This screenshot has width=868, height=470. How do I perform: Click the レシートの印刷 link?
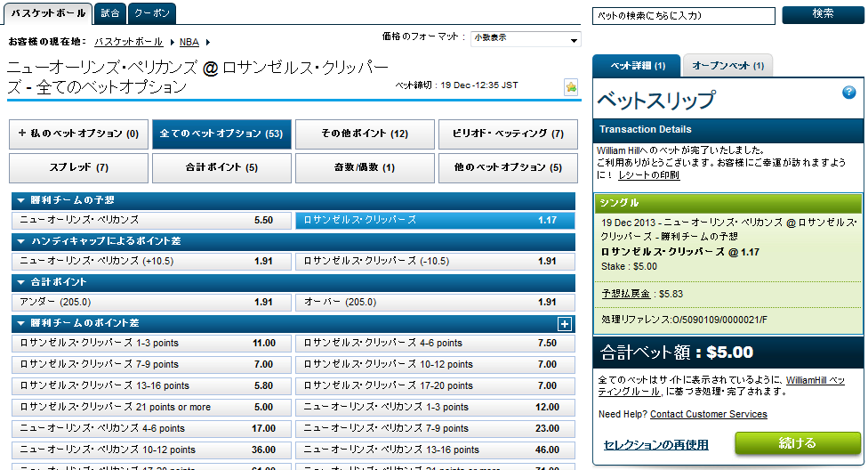coord(648,175)
